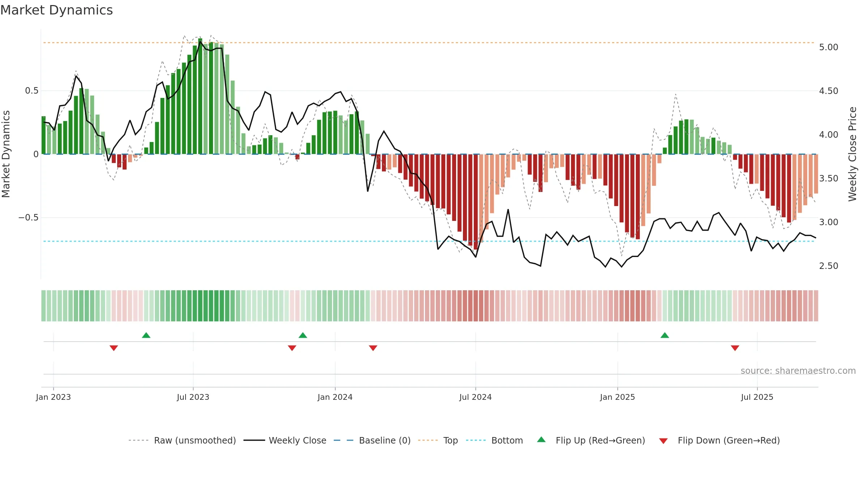Screen dimensions: 868x488
Task: Click the first green Flip Up marker near April 2023
Action: click(146, 335)
